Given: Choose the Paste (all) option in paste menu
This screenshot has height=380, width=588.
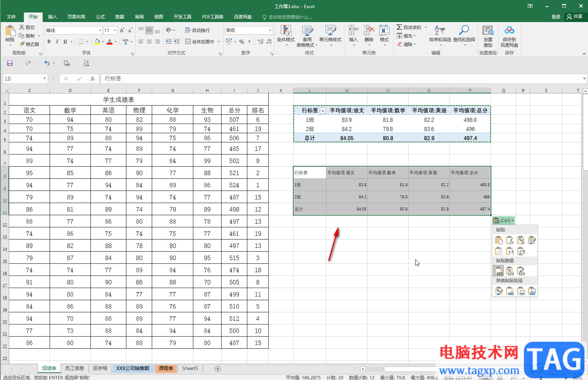Looking at the screenshot, I should coord(499,241).
